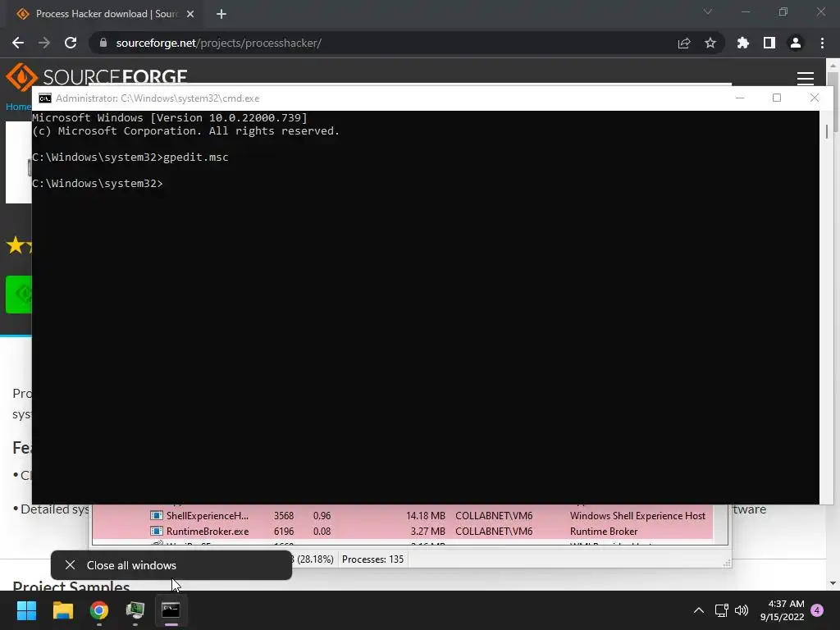Show hidden tray icons chevron
This screenshot has height=630, width=840.
pos(699,610)
